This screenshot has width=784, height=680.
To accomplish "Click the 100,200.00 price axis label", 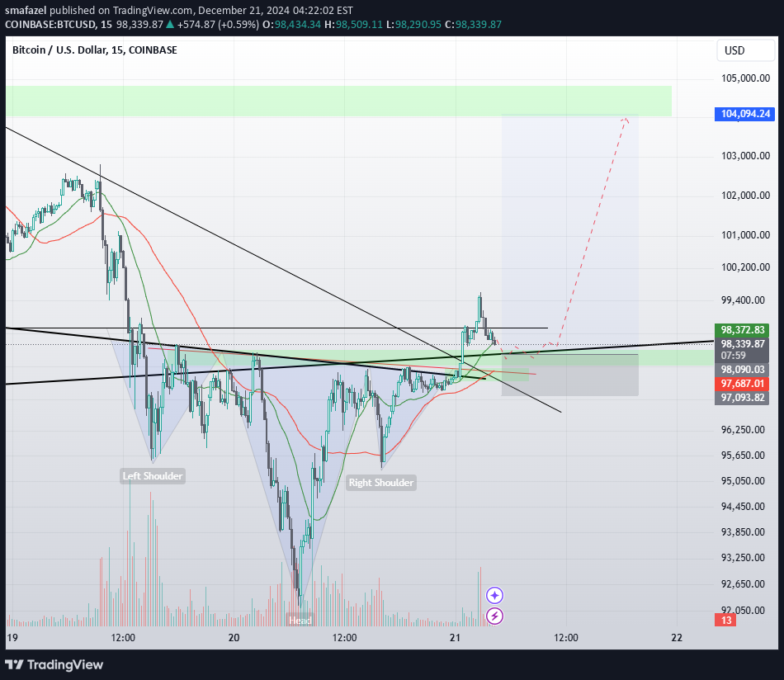I will (x=745, y=267).
